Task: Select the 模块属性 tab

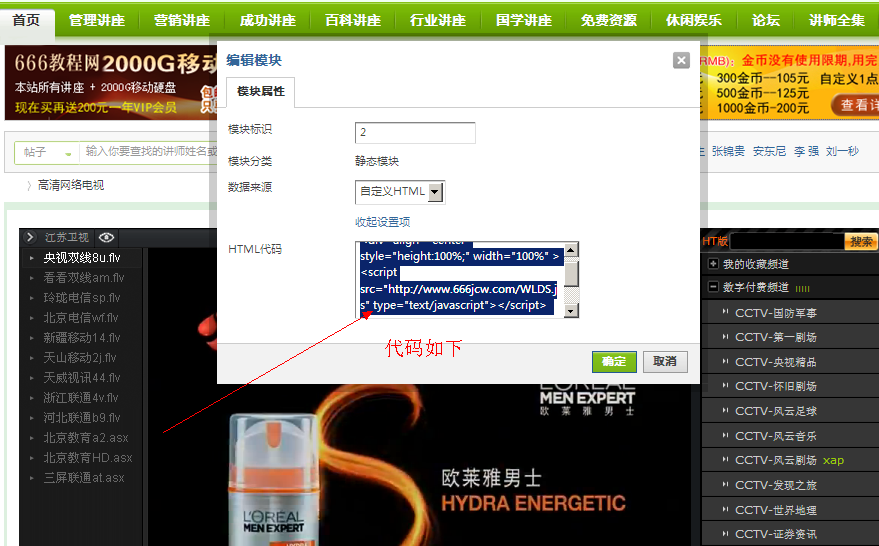Action: tap(261, 91)
